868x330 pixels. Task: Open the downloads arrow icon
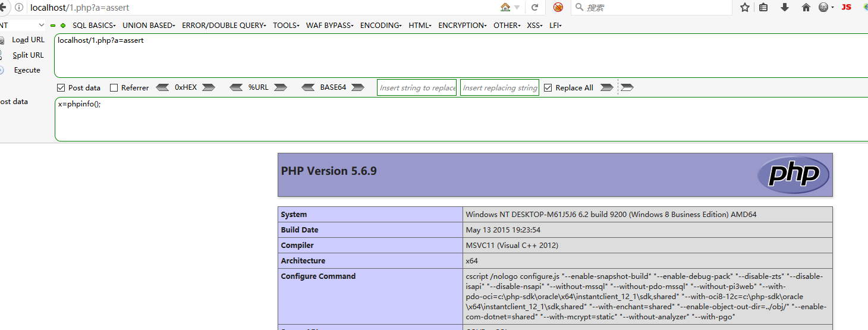coord(785,8)
